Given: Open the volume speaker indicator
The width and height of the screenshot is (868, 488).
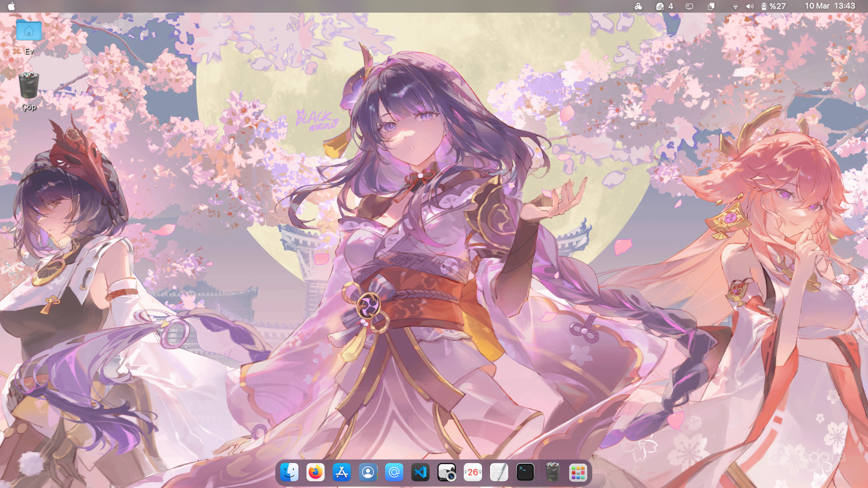Looking at the screenshot, I should 750,6.
